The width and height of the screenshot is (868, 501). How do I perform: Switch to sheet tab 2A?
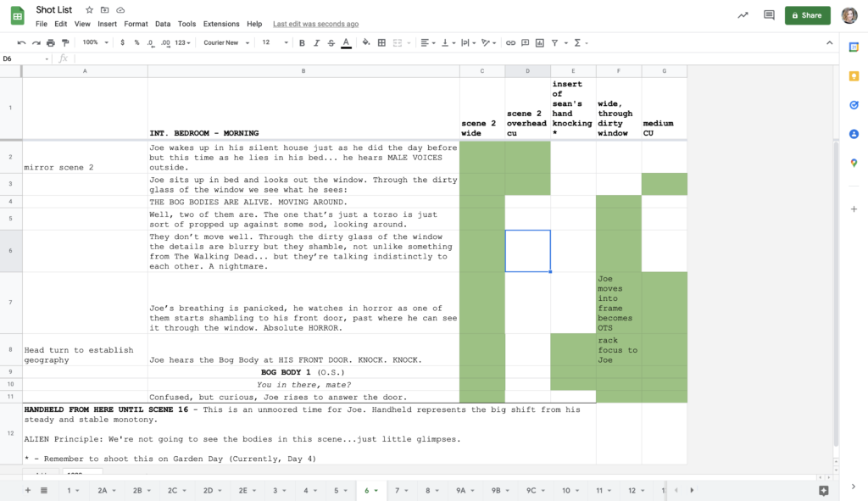click(x=106, y=491)
